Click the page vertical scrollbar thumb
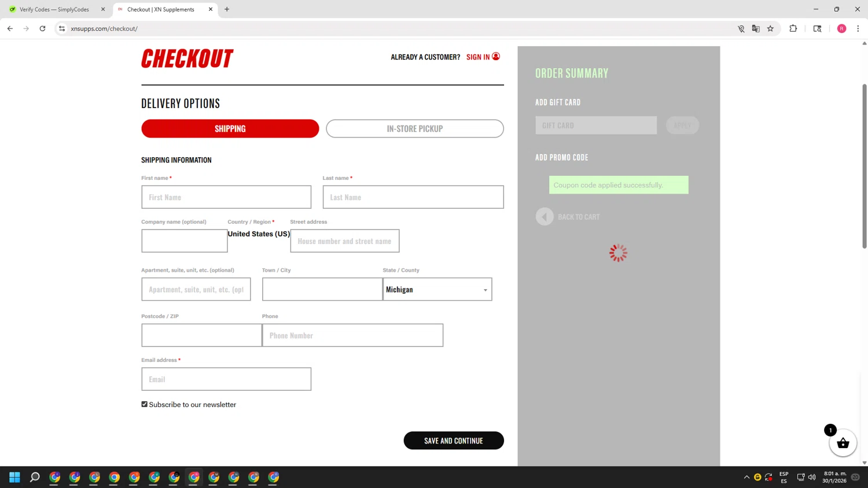This screenshot has width=868, height=488. tap(865, 167)
